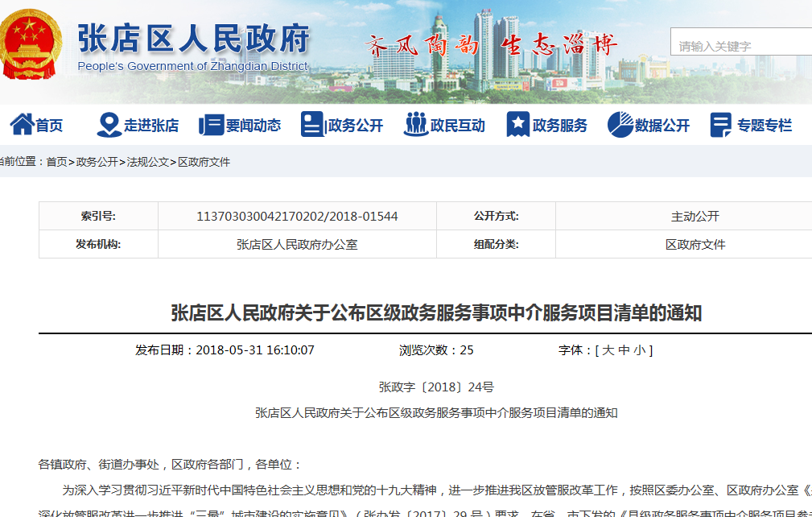Set font size to small (小)

(639, 350)
